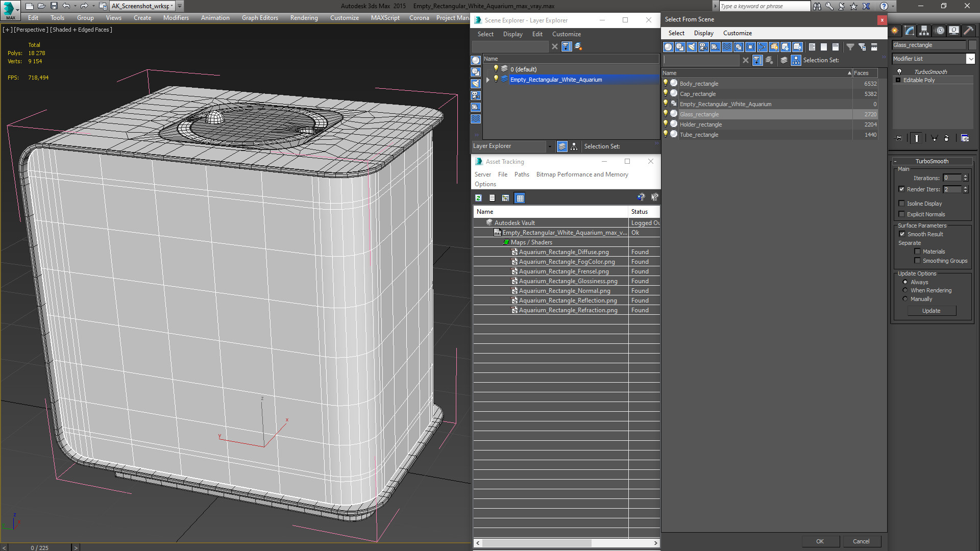Open the Utilities hammer panel tab
The height and width of the screenshot is (551, 980).
[968, 31]
